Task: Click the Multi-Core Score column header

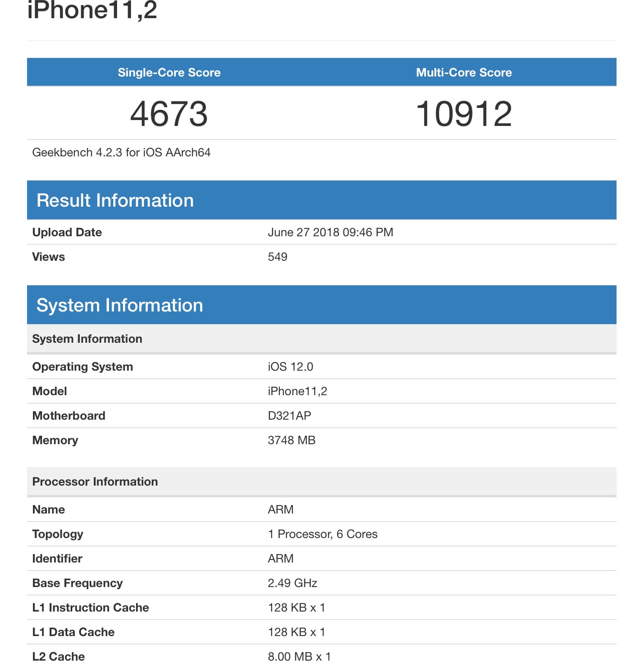Action: tap(464, 72)
